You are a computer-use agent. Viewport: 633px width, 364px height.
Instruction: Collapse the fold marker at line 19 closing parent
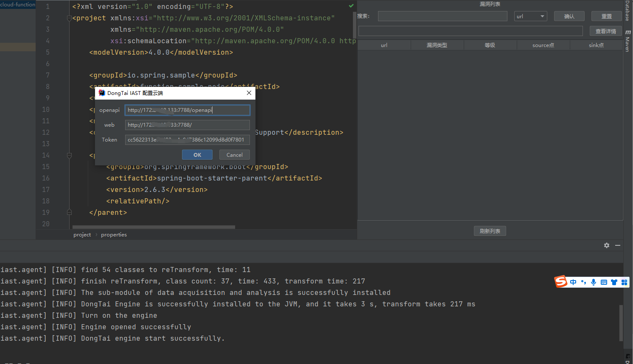[69, 212]
